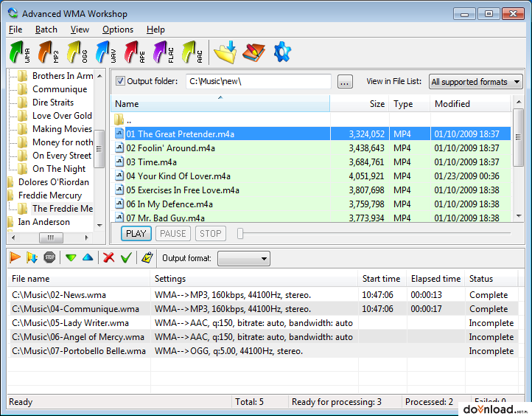Viewport: 532px width, 416px height.
Task: Click the convert to APE arrow icon
Action: (135, 52)
